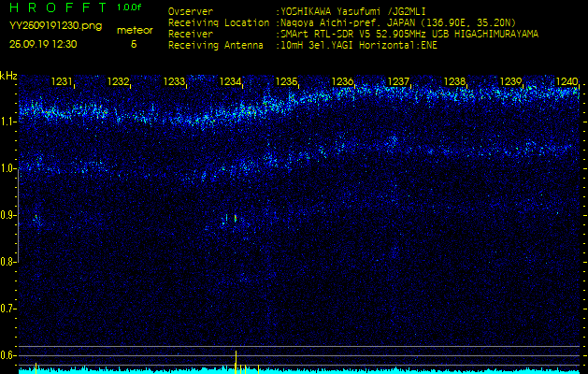
Task: Select the 1.1 kHz axis label
Action: pyautogui.click(x=8, y=122)
